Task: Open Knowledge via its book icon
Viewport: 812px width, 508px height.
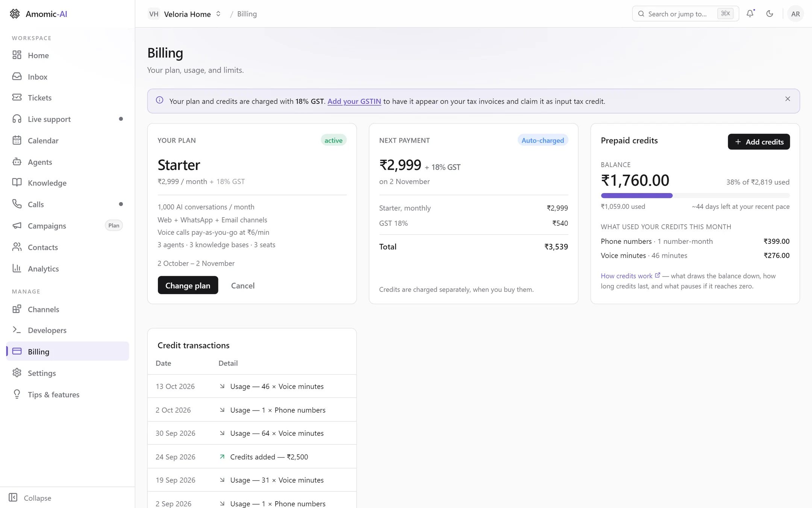Action: click(x=17, y=183)
